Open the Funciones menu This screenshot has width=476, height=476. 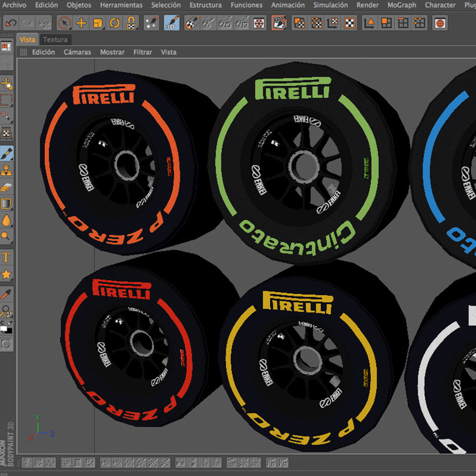[x=247, y=5]
